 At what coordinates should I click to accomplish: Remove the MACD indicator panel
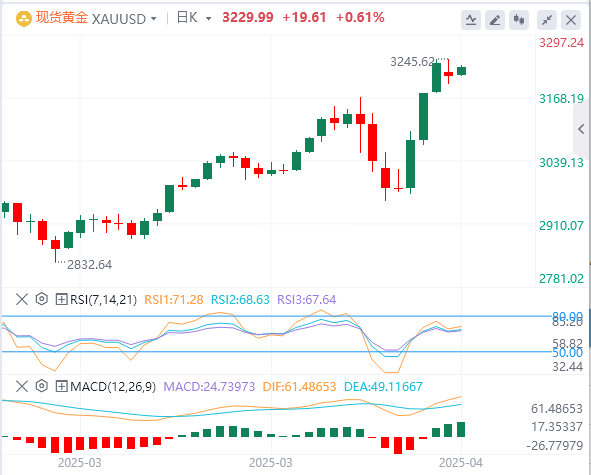coord(22,386)
